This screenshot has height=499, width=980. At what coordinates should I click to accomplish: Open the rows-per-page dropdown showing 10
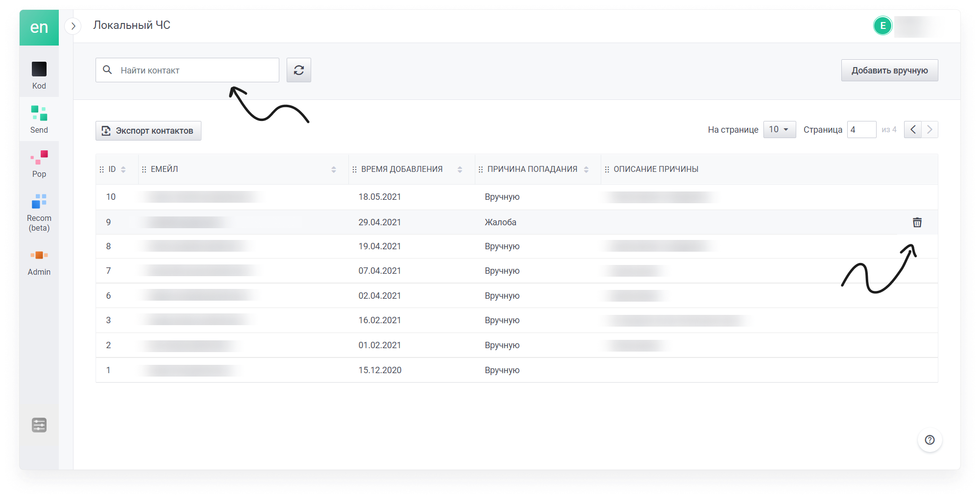coord(779,130)
